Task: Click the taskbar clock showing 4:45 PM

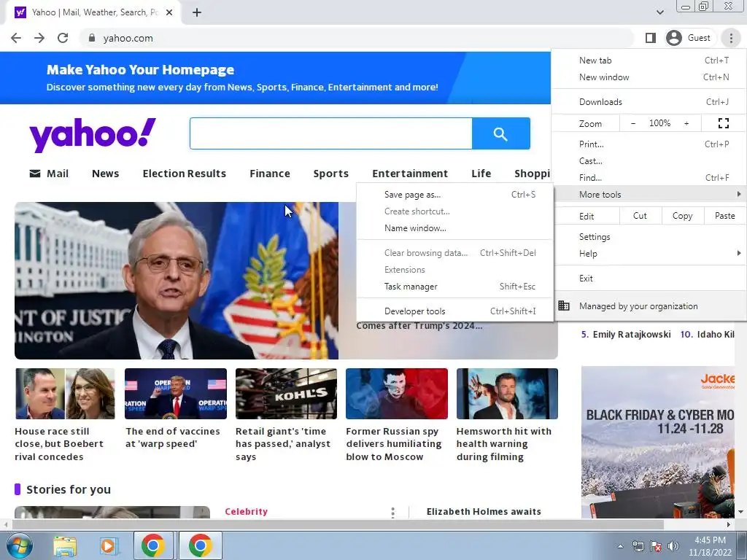Action: tap(710, 546)
